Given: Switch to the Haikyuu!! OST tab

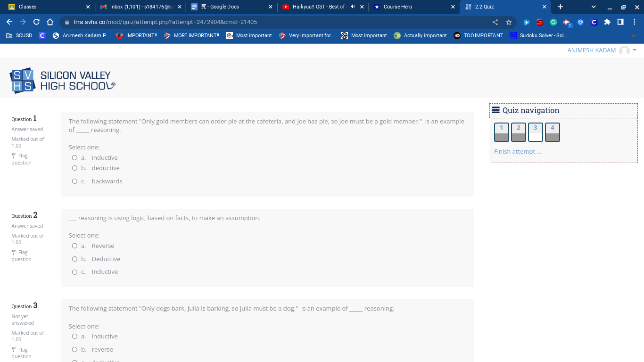Looking at the screenshot, I should [x=323, y=7].
